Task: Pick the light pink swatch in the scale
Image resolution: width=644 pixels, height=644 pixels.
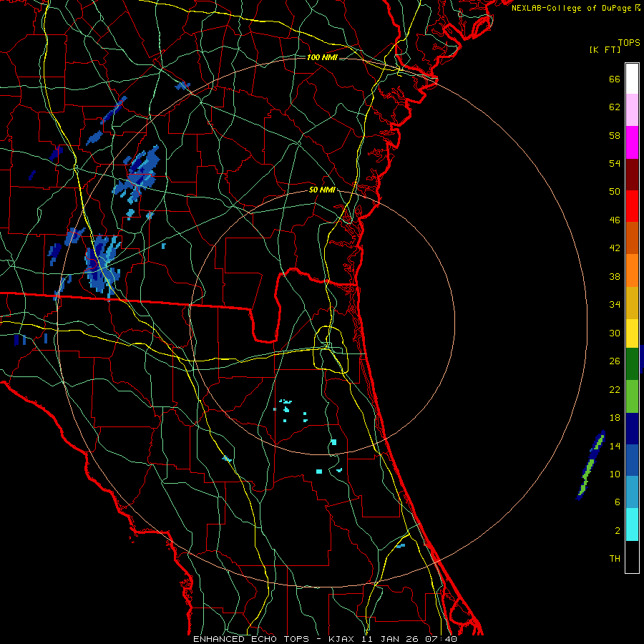Action: point(632,110)
